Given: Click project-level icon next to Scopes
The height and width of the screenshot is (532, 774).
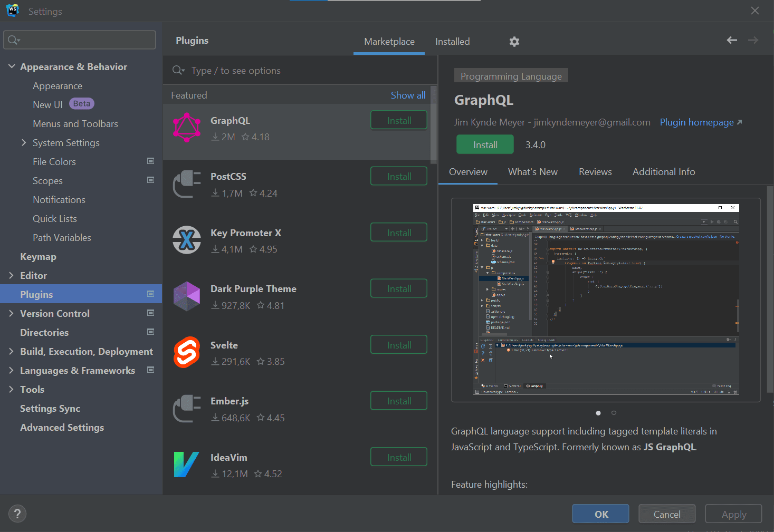Looking at the screenshot, I should point(150,180).
